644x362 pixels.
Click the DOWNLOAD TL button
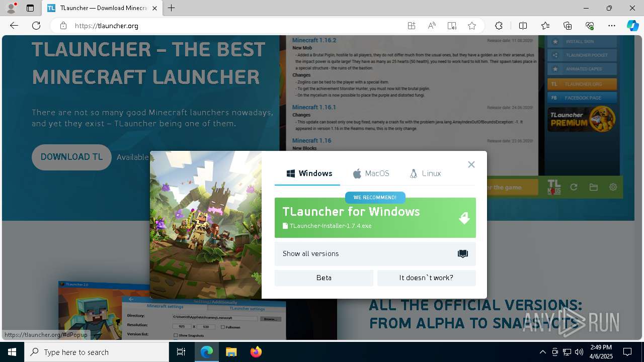coord(71,157)
